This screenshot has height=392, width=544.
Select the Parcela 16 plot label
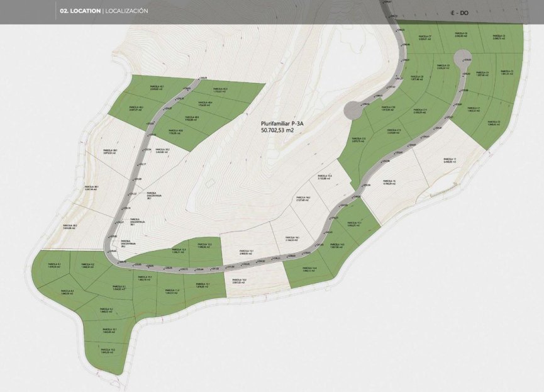click(389, 182)
